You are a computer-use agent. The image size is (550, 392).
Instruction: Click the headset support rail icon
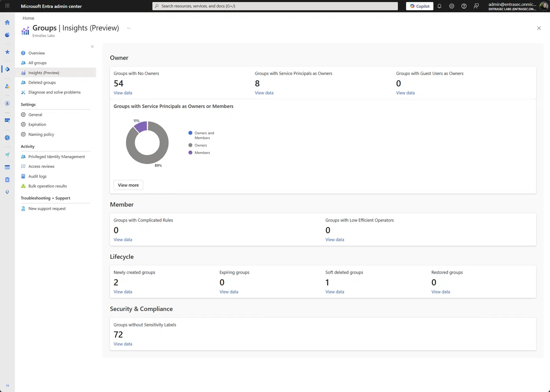tap(7, 192)
